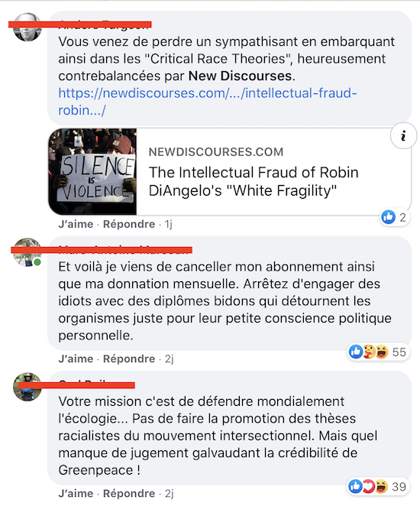Reply to the Greenpeace comment via Répondre
Viewport: 420px width, 506px height.
129,494
